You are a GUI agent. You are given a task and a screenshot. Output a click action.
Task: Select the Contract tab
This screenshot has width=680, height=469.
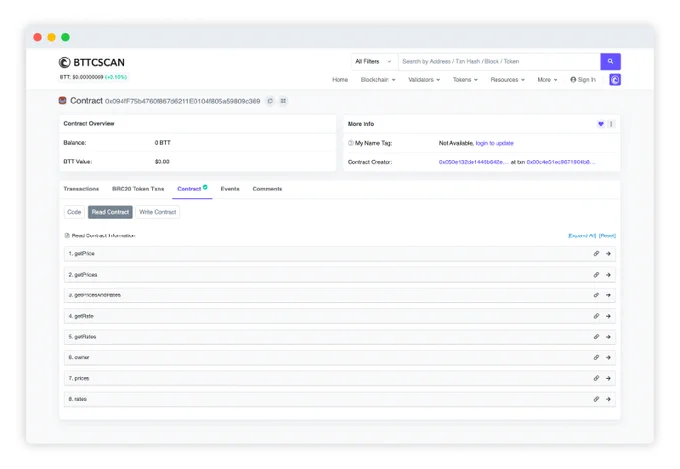pyautogui.click(x=192, y=189)
